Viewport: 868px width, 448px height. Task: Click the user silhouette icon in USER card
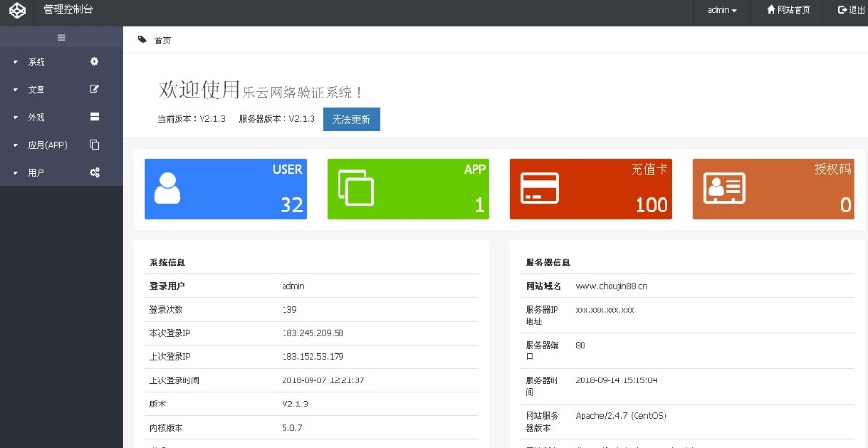click(168, 187)
